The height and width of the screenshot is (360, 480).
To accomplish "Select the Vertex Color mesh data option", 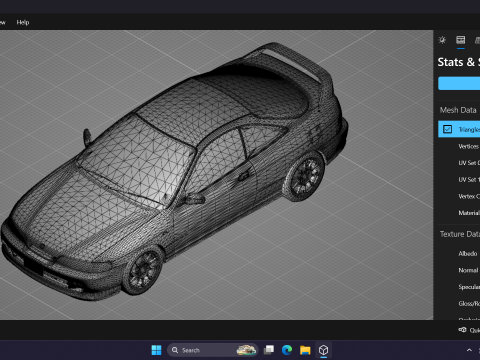I will [x=469, y=196].
